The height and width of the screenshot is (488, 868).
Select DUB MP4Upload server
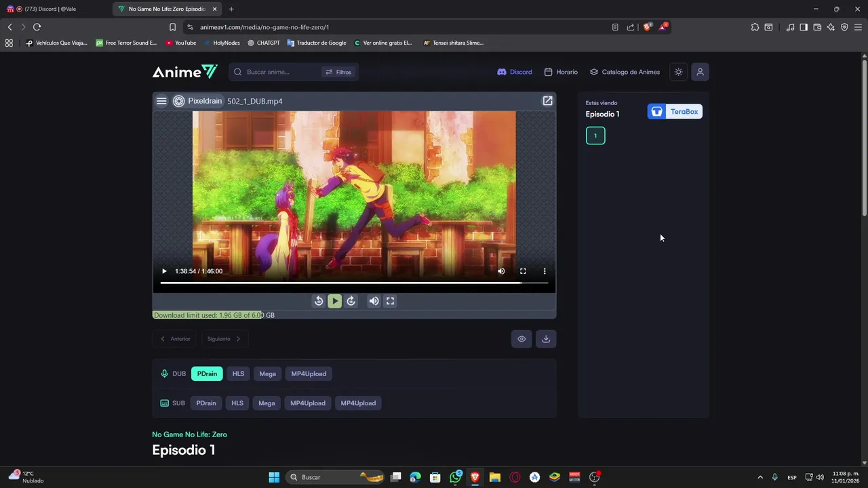tap(309, 374)
